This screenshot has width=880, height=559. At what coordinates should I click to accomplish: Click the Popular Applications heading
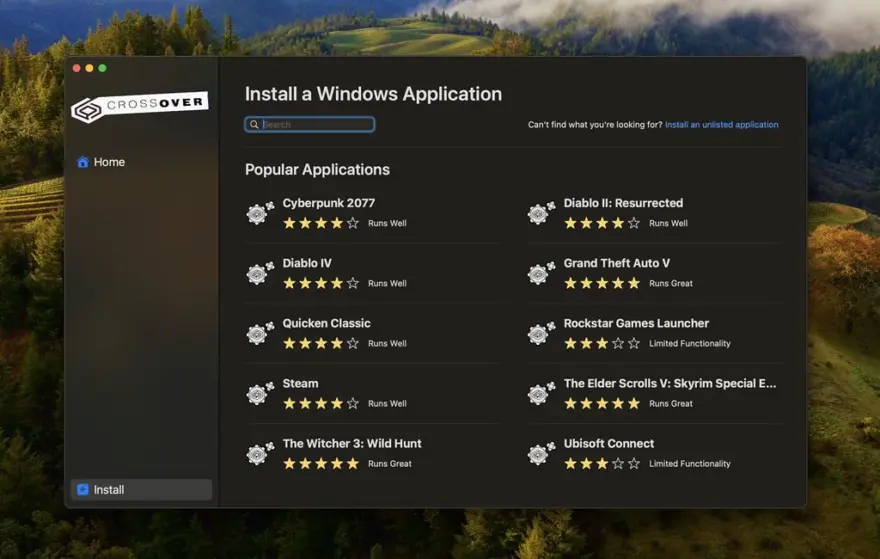point(317,170)
